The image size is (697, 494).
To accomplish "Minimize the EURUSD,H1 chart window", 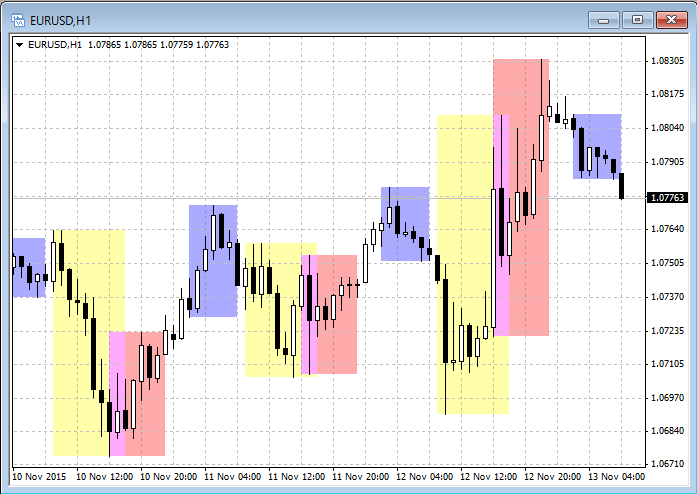I will [x=603, y=20].
